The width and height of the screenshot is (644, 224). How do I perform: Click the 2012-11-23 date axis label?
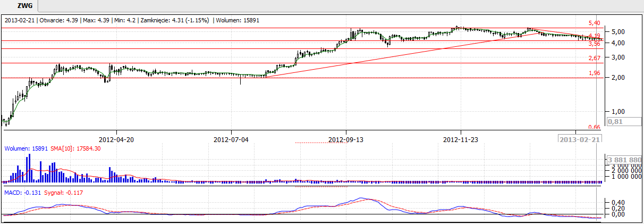pos(461,140)
